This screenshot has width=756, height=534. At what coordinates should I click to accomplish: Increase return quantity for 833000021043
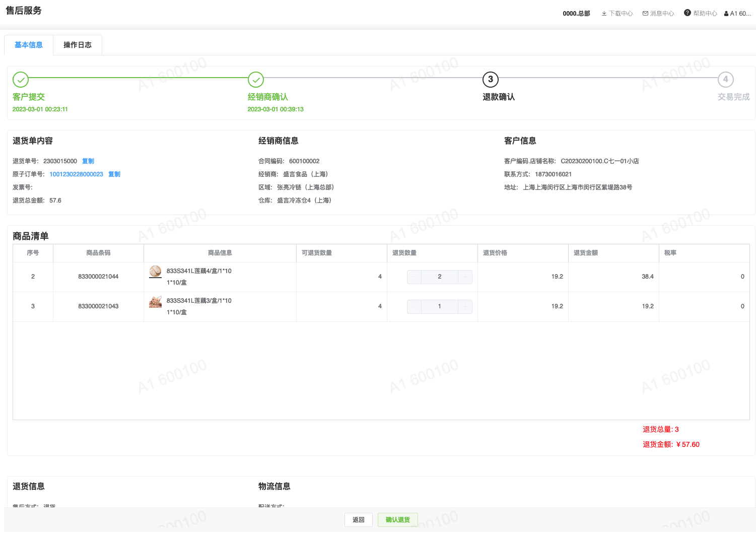point(465,306)
